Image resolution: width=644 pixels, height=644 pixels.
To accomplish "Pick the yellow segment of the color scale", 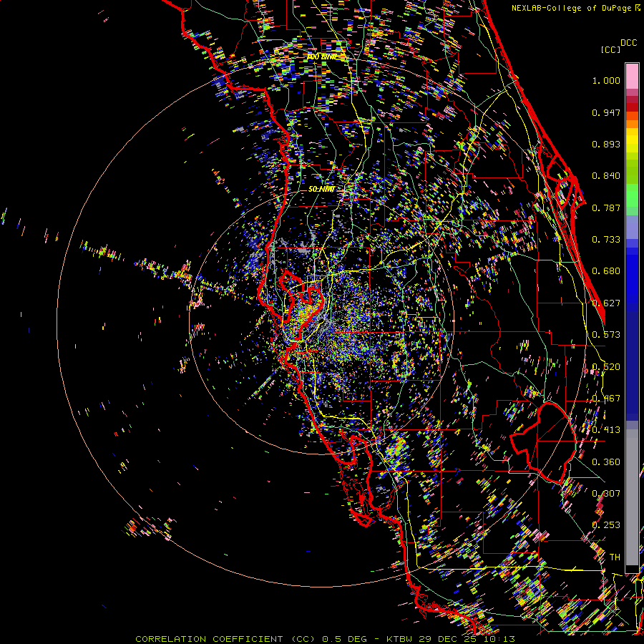I will point(632,140).
